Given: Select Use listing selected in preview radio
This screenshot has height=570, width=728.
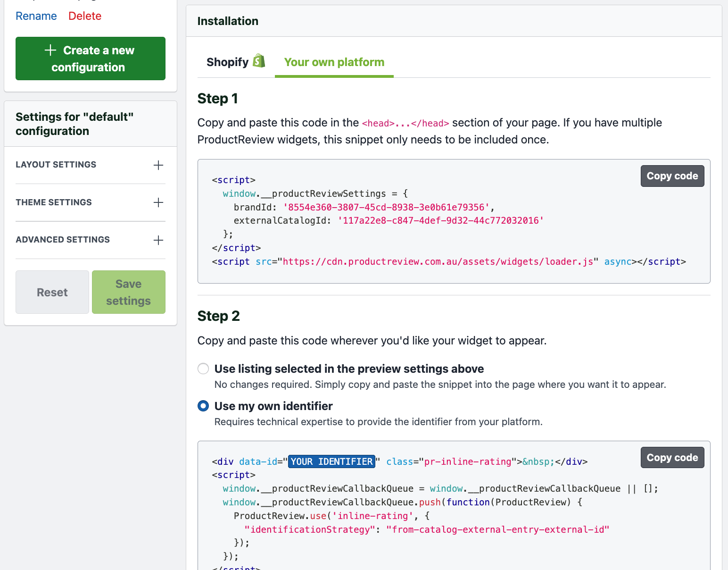Looking at the screenshot, I should coord(203,369).
